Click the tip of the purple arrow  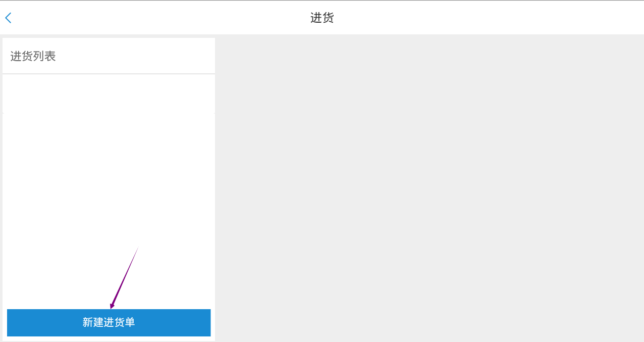pos(112,307)
